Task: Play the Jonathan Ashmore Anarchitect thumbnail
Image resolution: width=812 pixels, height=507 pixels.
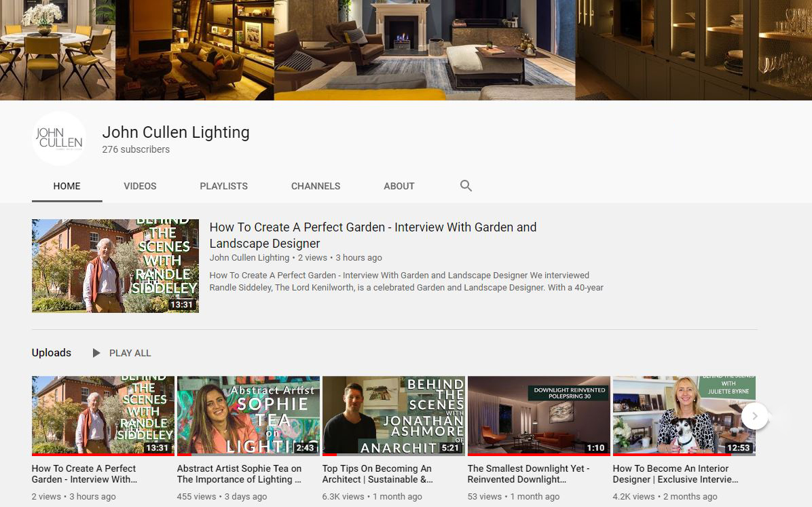Action: [394, 415]
